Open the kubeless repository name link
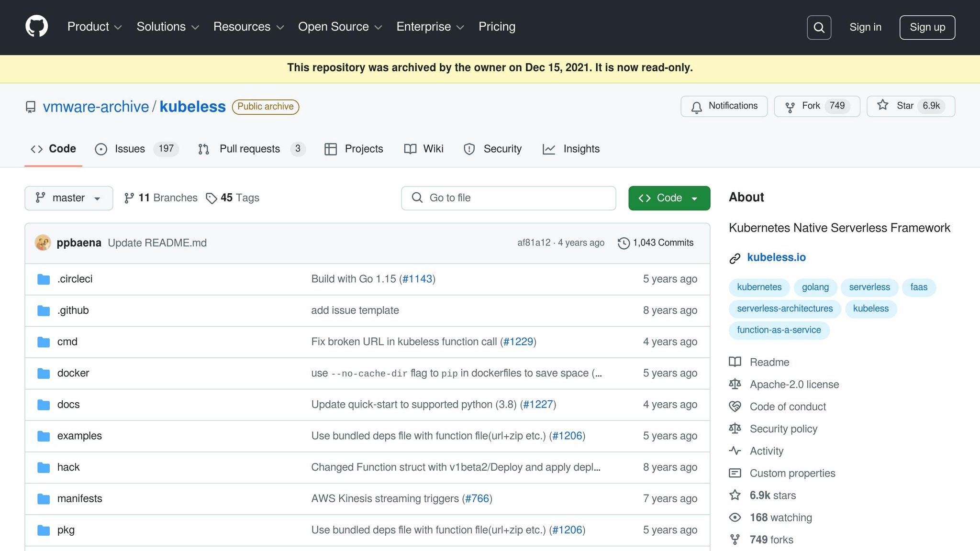The width and height of the screenshot is (980, 551). click(192, 107)
